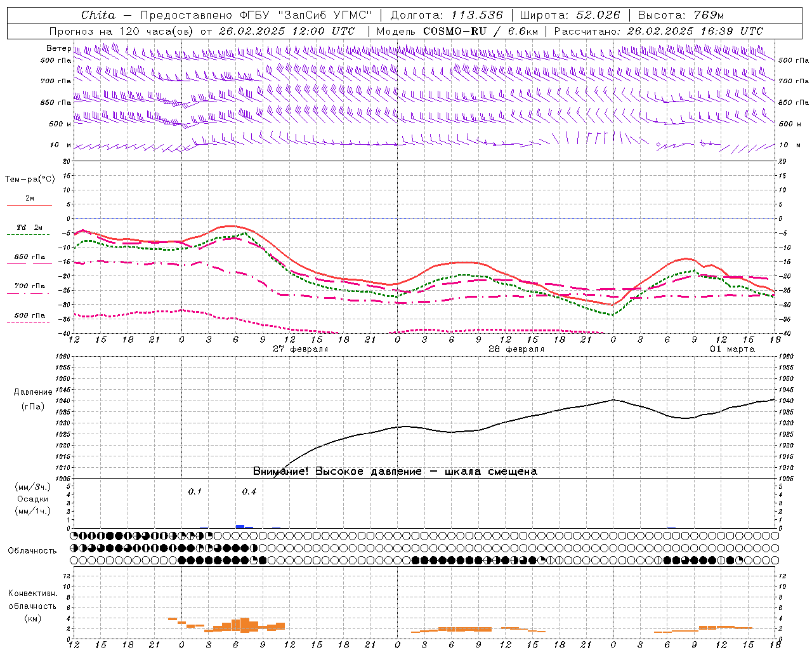Click the "(мм/3ч.)" precipitation unit label
The height and width of the screenshot is (650, 812).
(33, 487)
